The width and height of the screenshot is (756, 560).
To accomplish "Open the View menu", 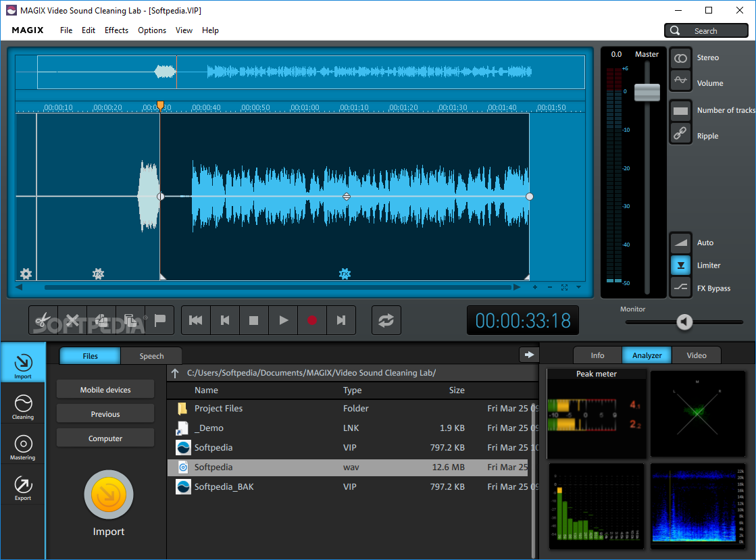I will tap(184, 30).
